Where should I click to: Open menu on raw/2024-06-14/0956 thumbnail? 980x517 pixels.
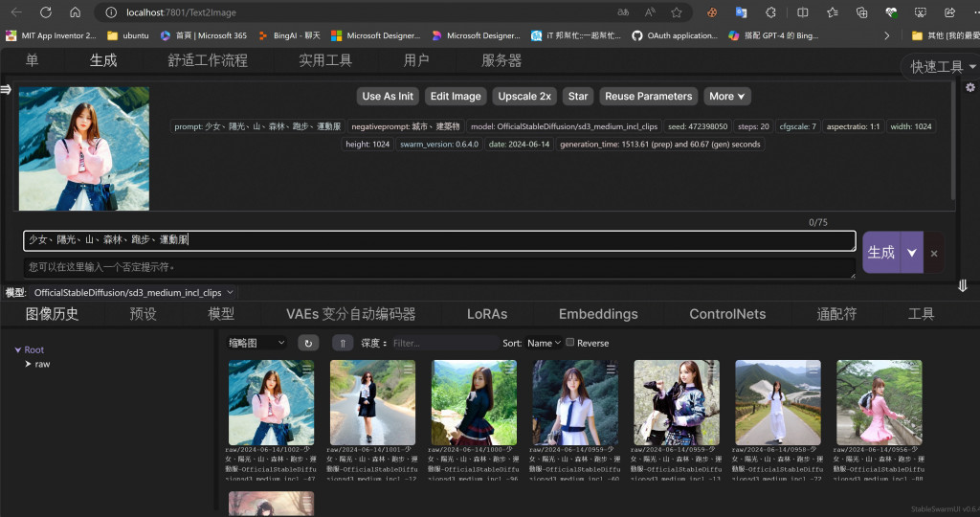tap(914, 371)
